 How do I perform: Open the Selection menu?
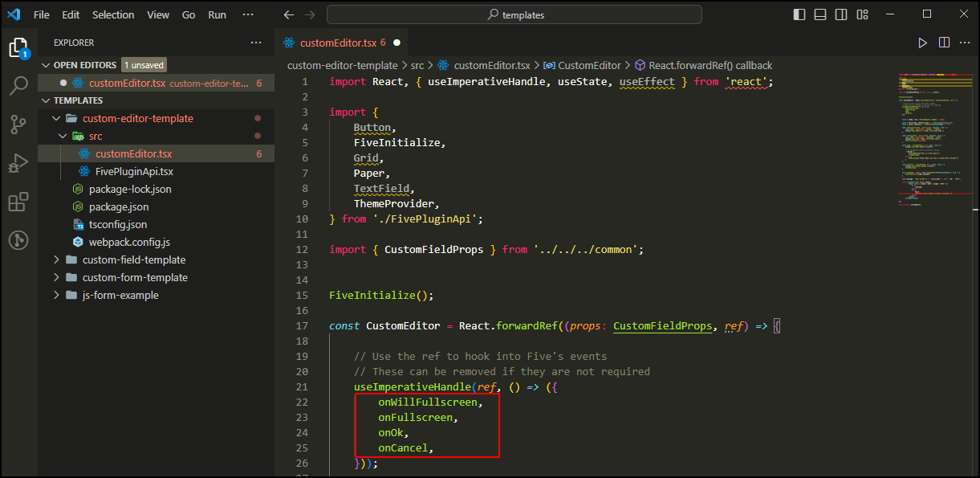click(113, 14)
